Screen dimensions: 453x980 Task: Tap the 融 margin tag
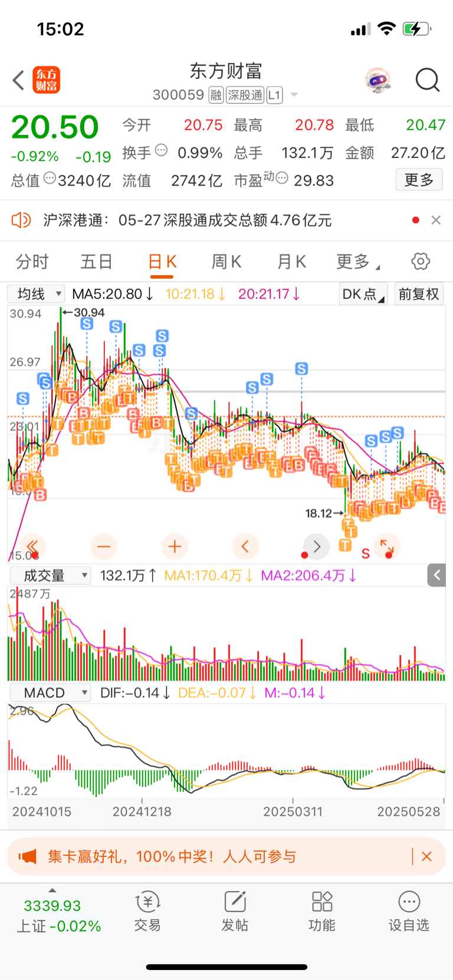coord(216,95)
